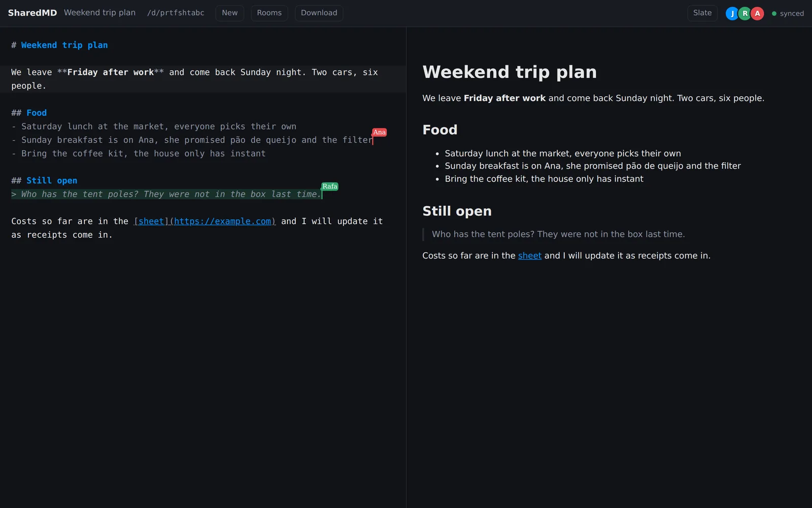Click 'We leave Friday after work' preview paragraph
812x508 pixels.
[593, 98]
